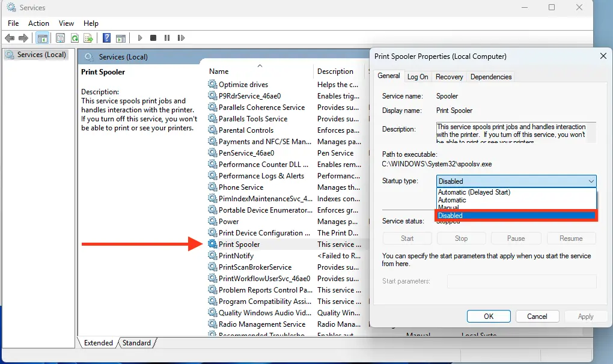Image resolution: width=613 pixels, height=364 pixels.
Task: Switch to the Standard view tab
Action: (x=136, y=343)
